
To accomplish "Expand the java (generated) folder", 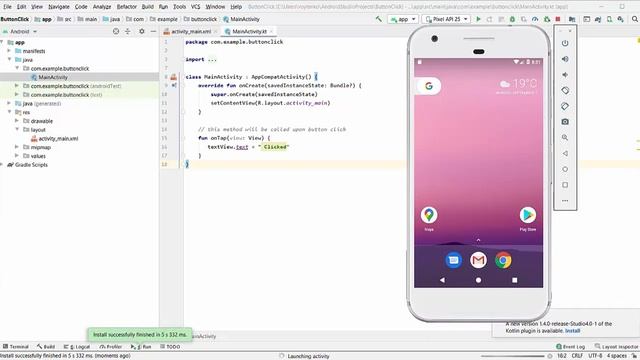I will (x=9, y=103).
